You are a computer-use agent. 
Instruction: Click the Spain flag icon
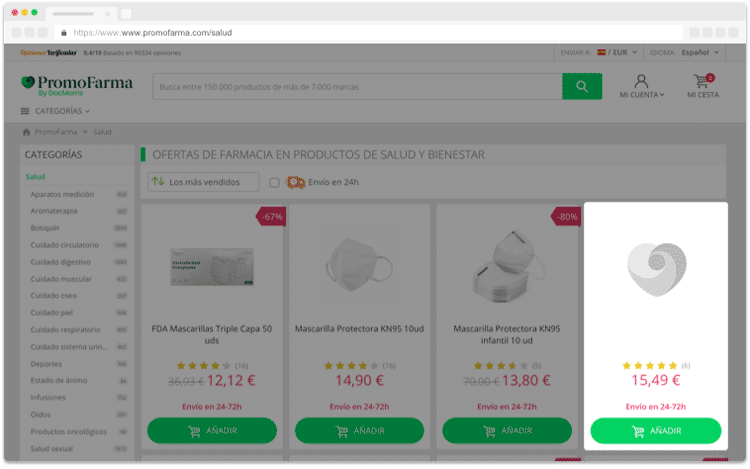601,53
